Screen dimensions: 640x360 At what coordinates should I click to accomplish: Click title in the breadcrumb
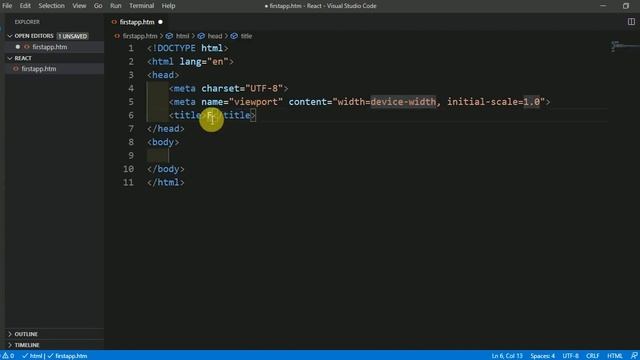pyautogui.click(x=246, y=36)
